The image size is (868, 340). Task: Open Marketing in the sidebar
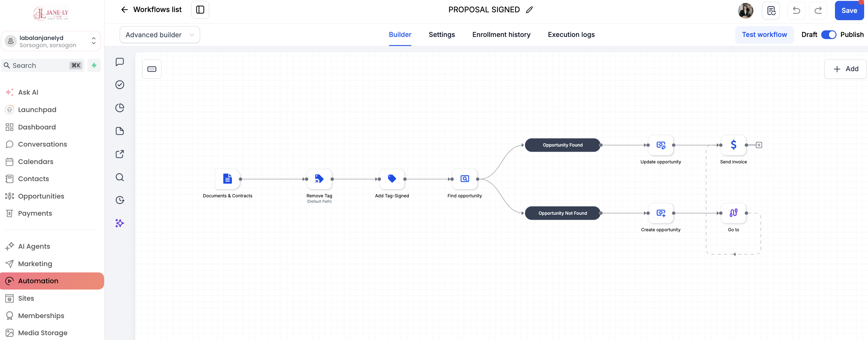[x=35, y=264]
